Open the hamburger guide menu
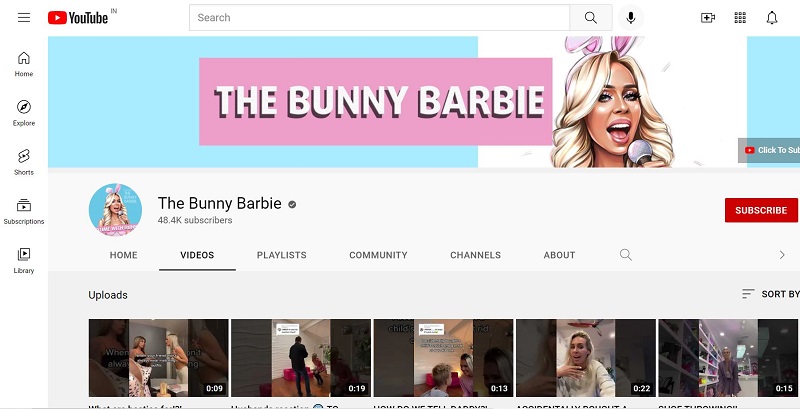The height and width of the screenshot is (409, 800). click(x=24, y=18)
